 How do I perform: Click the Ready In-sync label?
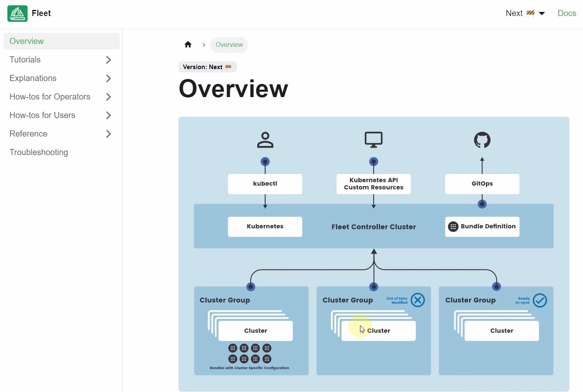tap(523, 301)
